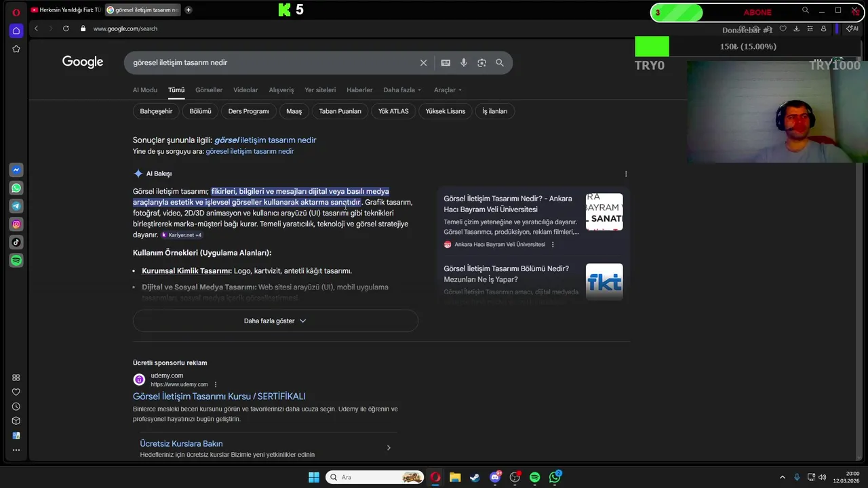Click the Windows taskbar search box
Screen dimensions: 868x488
click(x=375, y=477)
